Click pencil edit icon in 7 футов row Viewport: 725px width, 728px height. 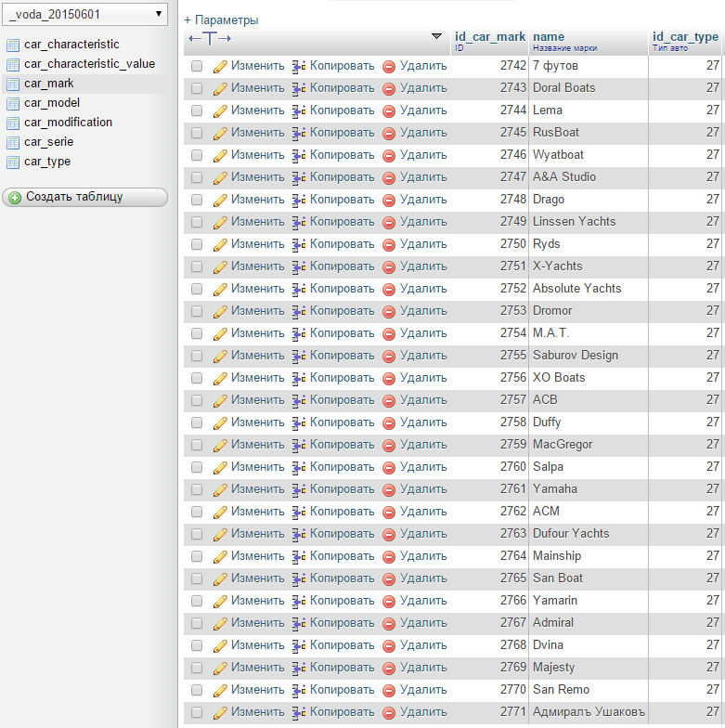(220, 67)
